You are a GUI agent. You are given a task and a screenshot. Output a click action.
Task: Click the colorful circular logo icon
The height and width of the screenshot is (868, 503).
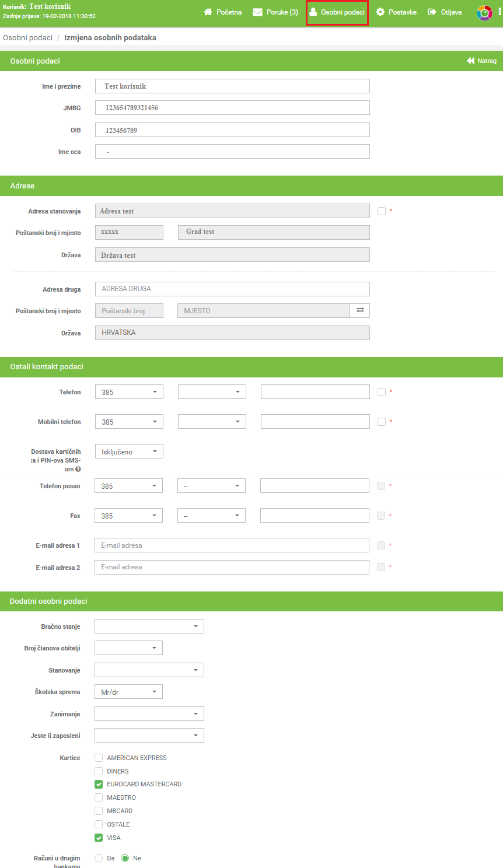tap(484, 12)
